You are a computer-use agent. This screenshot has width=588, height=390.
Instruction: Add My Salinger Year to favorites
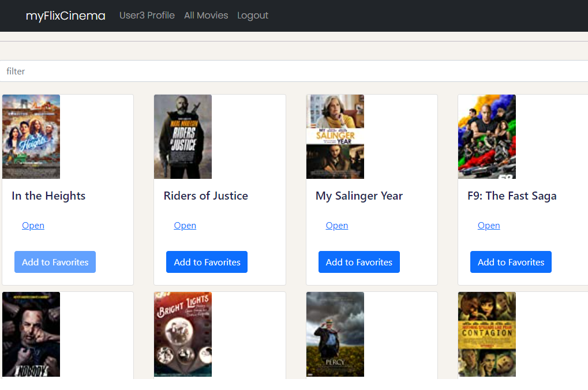pos(359,262)
